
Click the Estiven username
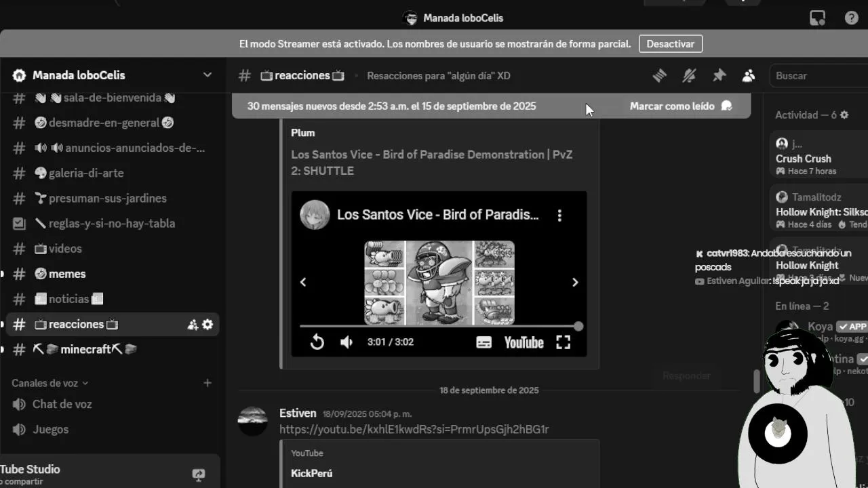click(298, 413)
